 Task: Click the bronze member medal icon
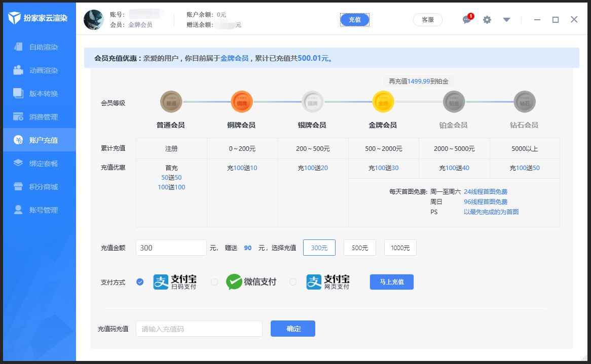(241, 102)
